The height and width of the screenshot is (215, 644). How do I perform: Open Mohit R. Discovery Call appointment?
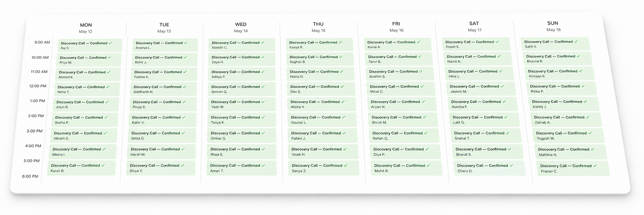(x=406, y=168)
